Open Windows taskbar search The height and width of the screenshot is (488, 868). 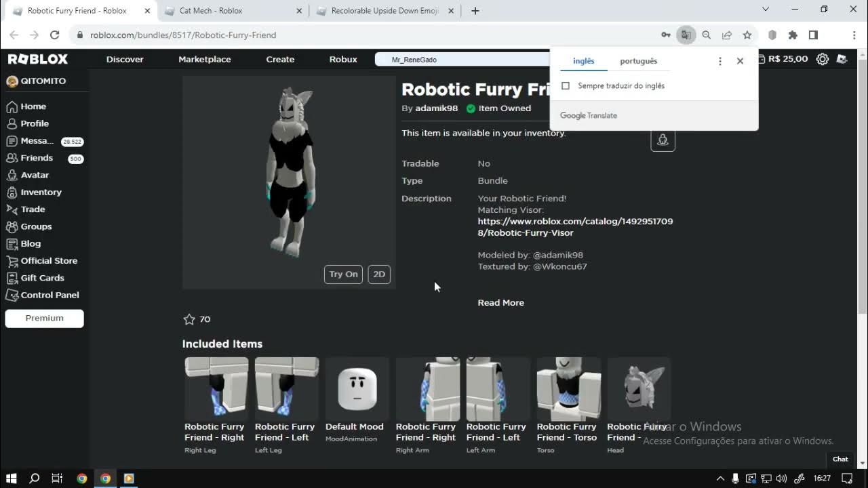click(35, 479)
